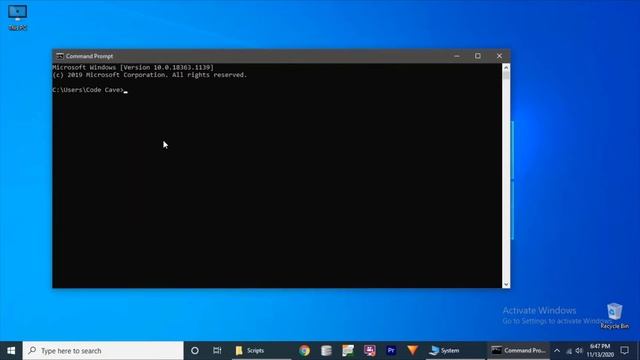This screenshot has width=640, height=360.
Task: Click the Type here to search box
Action: [103, 351]
